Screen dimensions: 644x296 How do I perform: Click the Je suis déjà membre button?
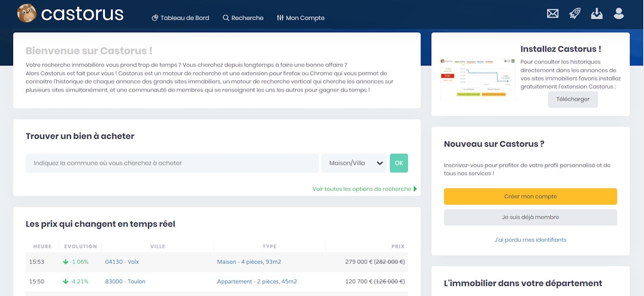(530, 217)
